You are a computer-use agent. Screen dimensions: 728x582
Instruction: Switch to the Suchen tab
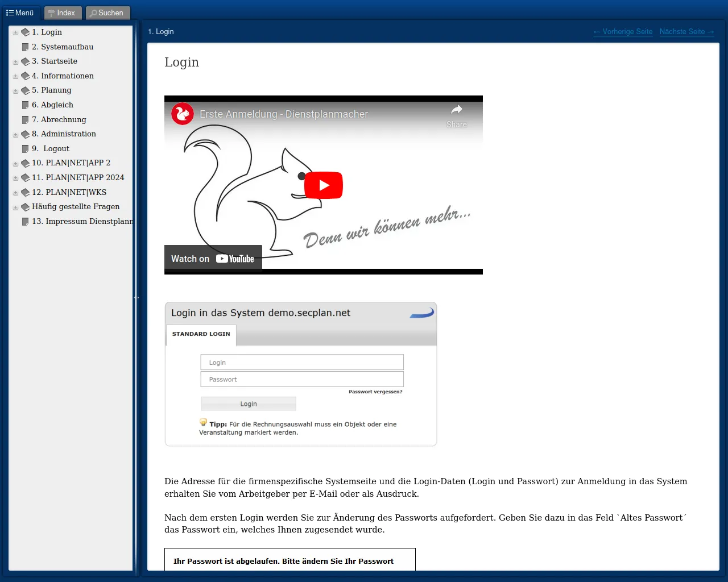pyautogui.click(x=107, y=13)
